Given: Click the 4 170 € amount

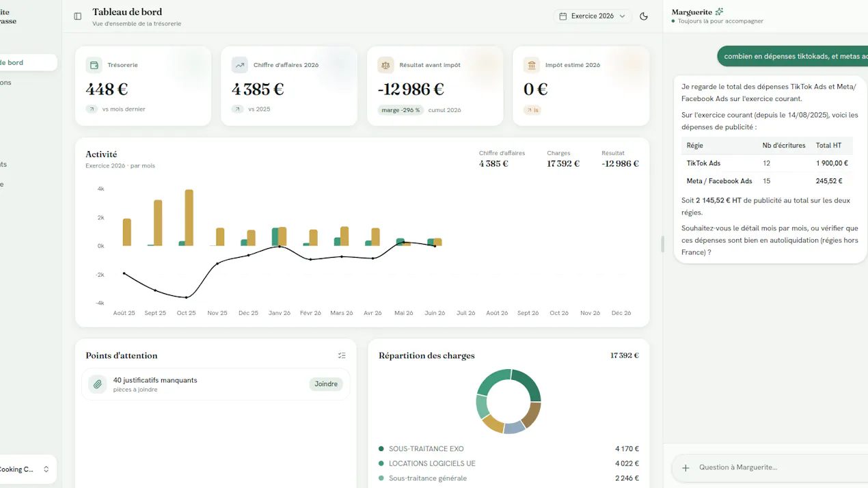Looking at the screenshot, I should (627, 449).
